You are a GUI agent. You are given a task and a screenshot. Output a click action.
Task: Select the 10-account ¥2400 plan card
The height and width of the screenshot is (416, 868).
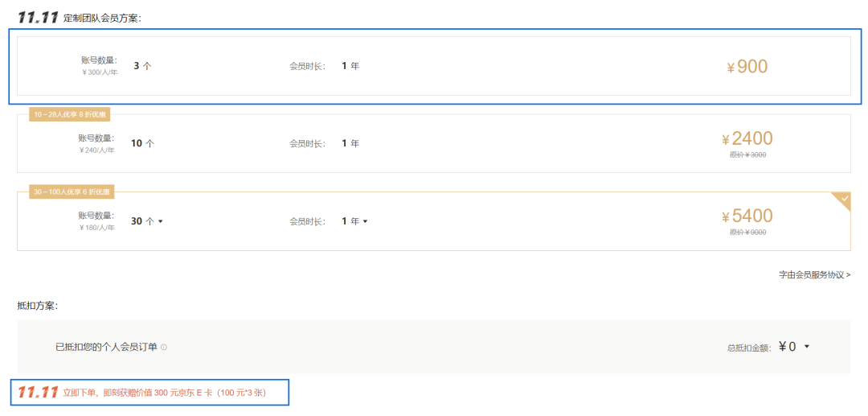(x=433, y=143)
